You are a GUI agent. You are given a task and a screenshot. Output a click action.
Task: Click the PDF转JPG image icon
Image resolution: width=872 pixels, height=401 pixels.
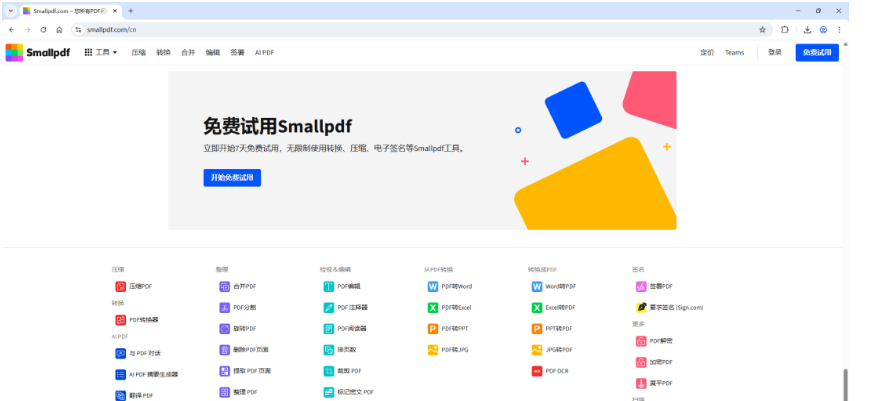[433, 350]
